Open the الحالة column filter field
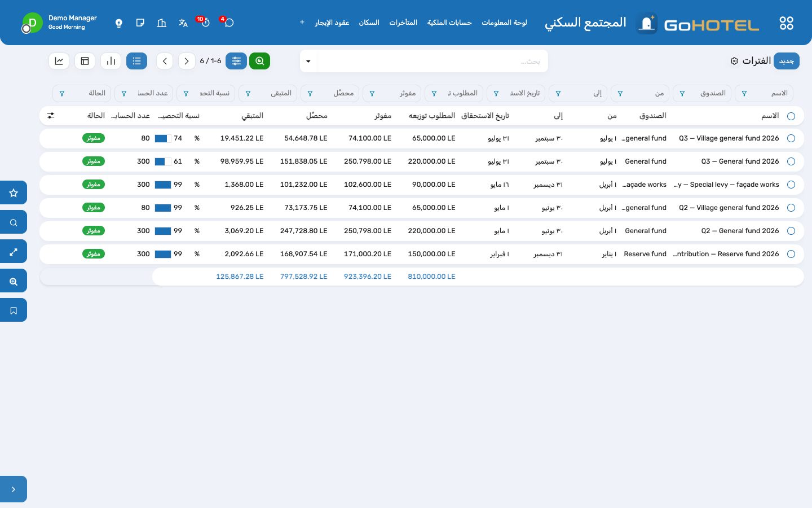The width and height of the screenshot is (812, 508). coord(82,93)
